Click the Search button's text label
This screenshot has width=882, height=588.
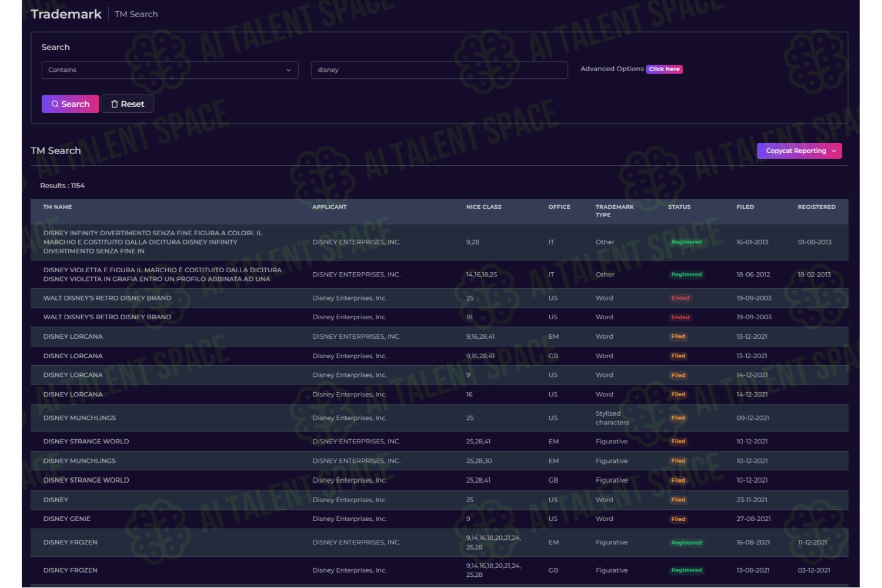75,104
